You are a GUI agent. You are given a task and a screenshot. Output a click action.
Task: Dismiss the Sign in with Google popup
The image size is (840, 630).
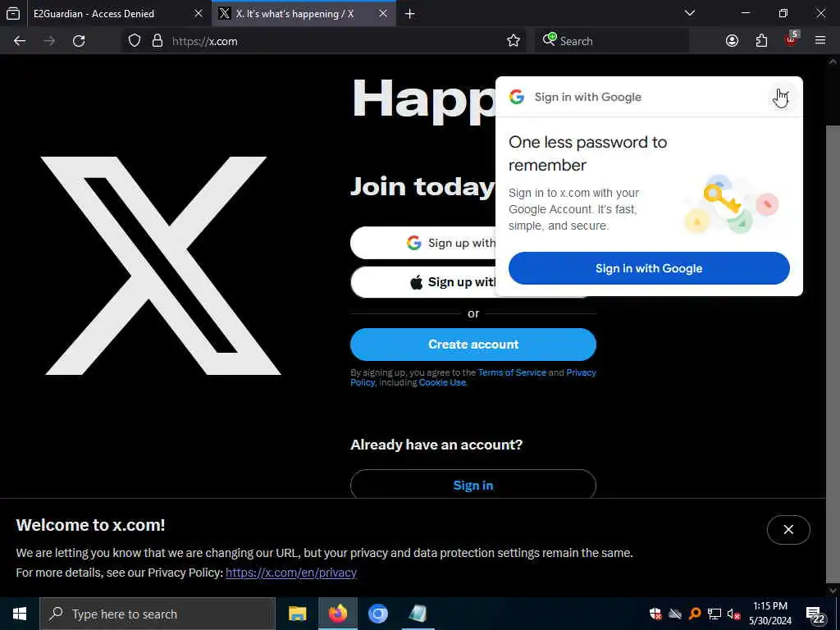(781, 98)
